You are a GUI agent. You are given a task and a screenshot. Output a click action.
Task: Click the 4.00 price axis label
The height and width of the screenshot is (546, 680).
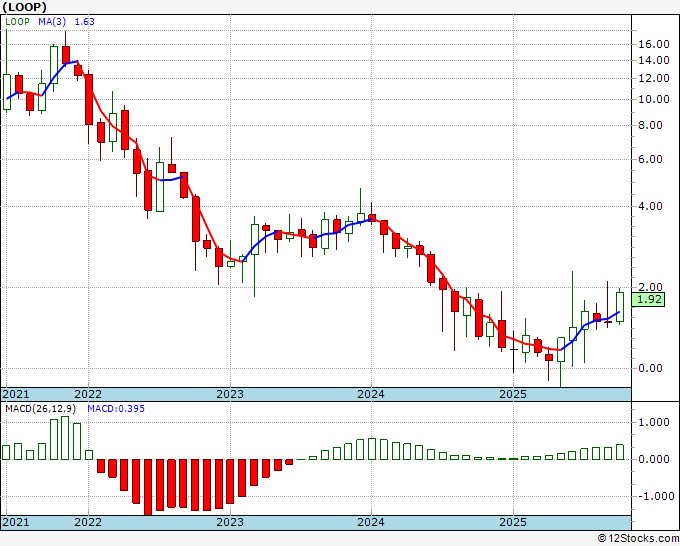pyautogui.click(x=650, y=206)
